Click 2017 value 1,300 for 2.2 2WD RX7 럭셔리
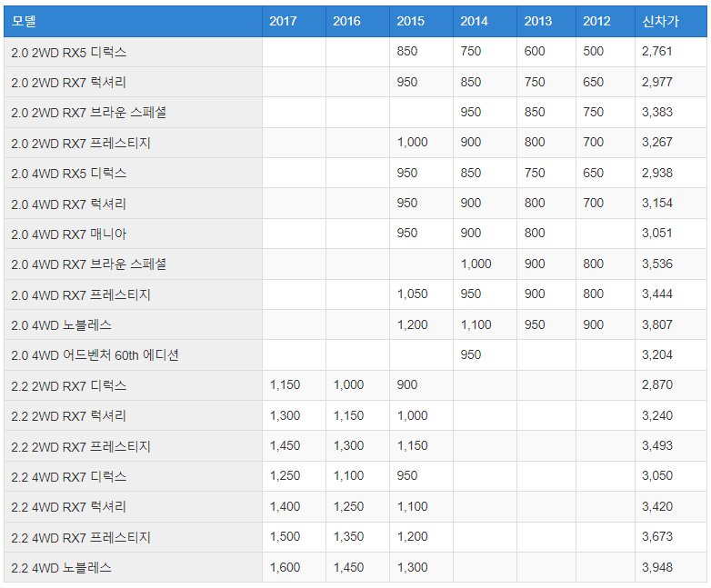 click(x=285, y=415)
